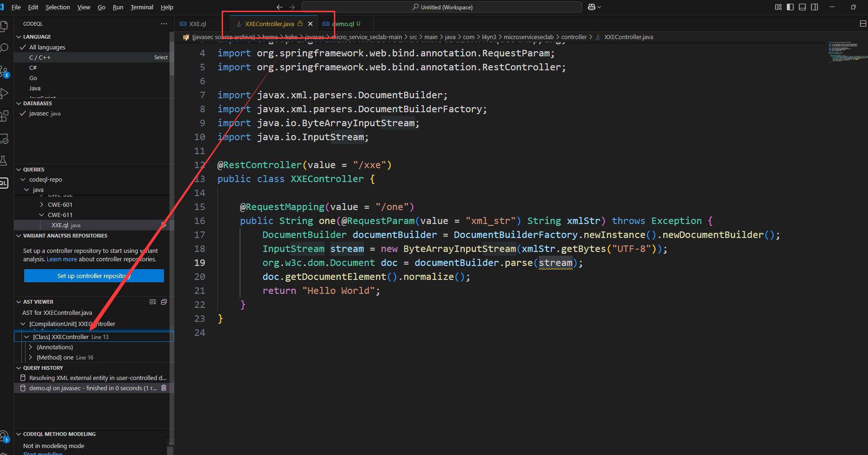
Task: Customize layout from title bar
Action: coord(778,7)
